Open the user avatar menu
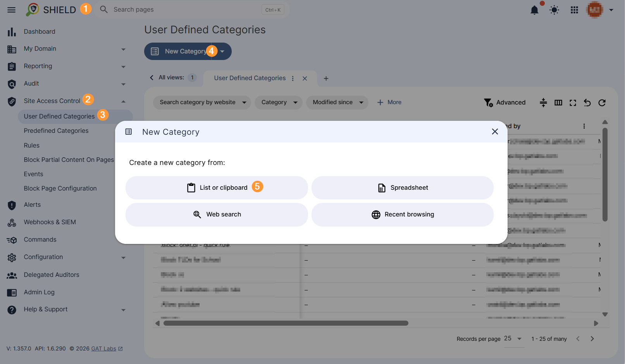625x364 pixels. coord(595,10)
